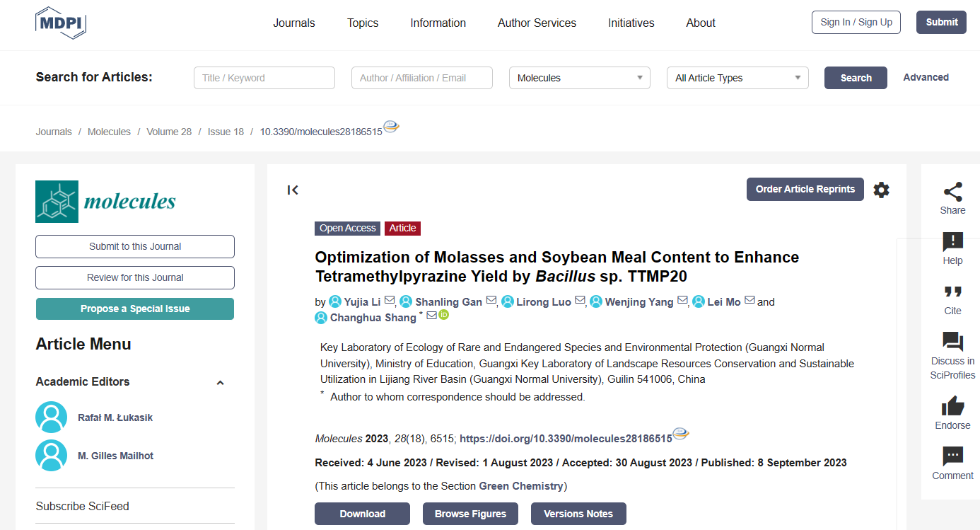Click the MDPI logo
Screen dimensions: 980x530
[x=61, y=23]
